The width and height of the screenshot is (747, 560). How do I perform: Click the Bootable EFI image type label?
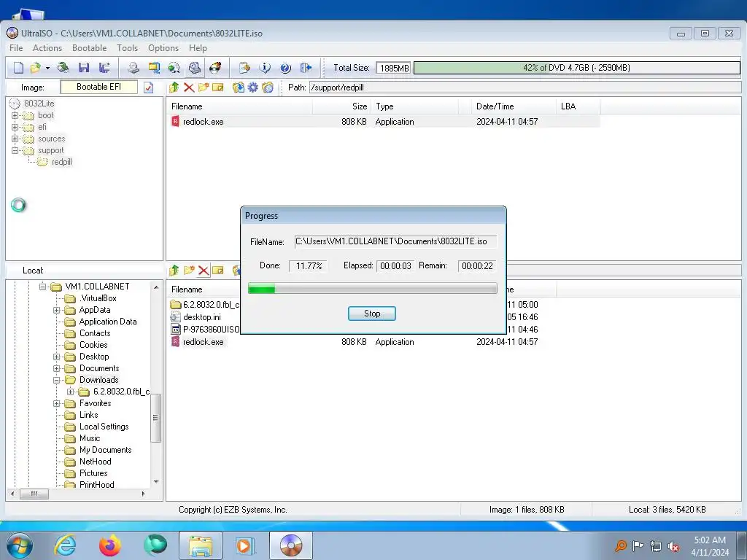click(x=99, y=87)
